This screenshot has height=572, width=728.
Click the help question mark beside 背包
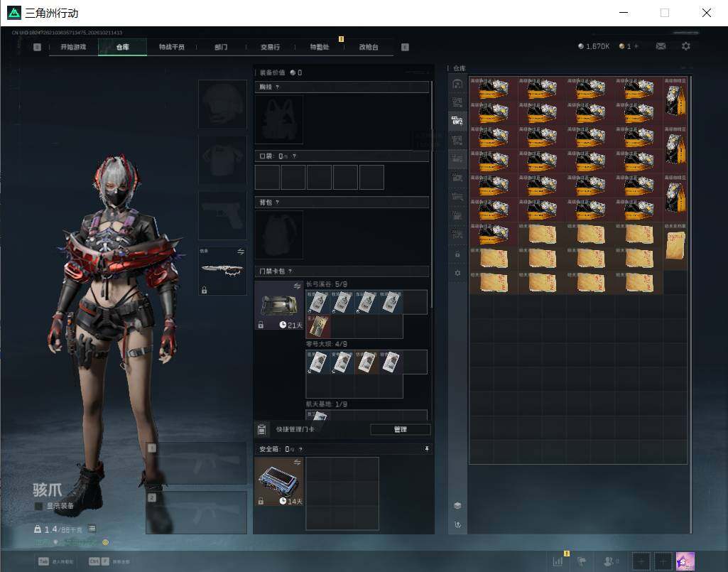click(277, 202)
